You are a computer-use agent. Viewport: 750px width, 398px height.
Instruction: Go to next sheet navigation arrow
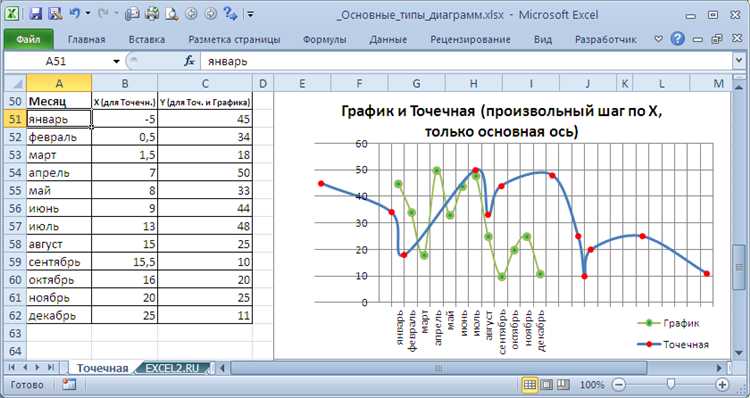tap(37, 368)
